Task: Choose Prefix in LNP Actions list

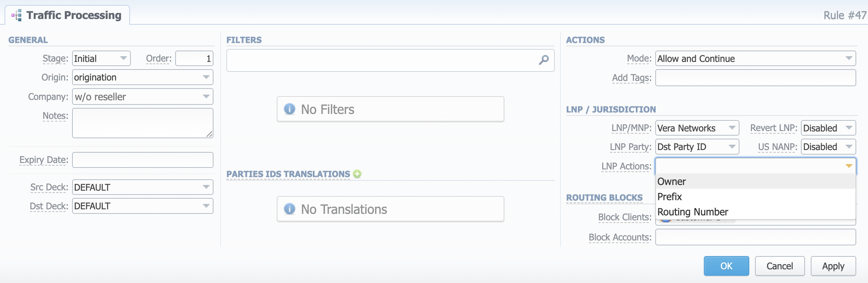Action: coord(670,197)
